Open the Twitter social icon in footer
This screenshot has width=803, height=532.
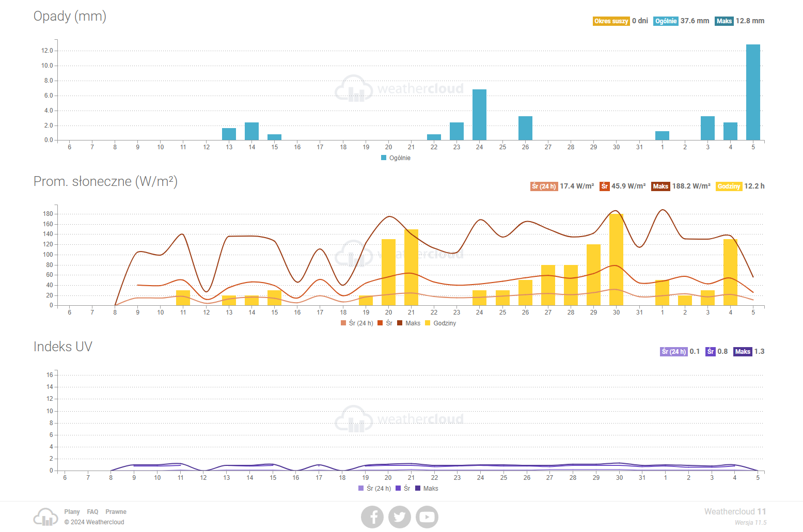tap(400, 517)
